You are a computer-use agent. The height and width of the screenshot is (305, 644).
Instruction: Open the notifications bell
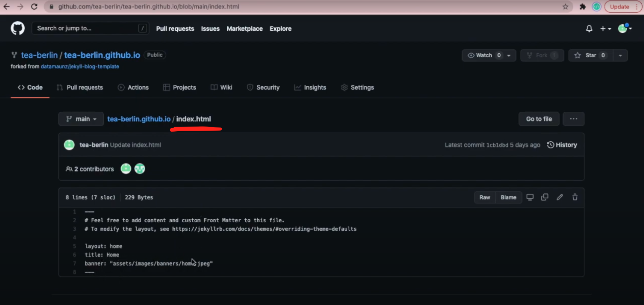pyautogui.click(x=589, y=29)
